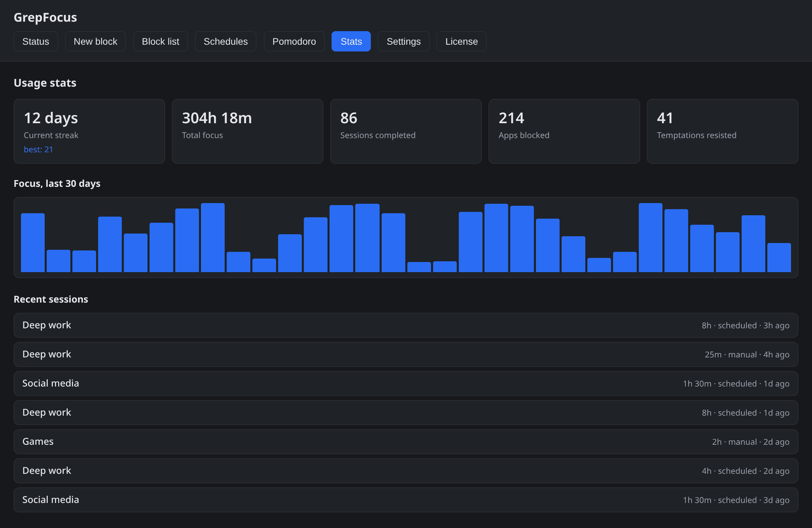Image resolution: width=812 pixels, height=528 pixels.
Task: Select the 214 Apps blocked card
Action: coord(564,131)
